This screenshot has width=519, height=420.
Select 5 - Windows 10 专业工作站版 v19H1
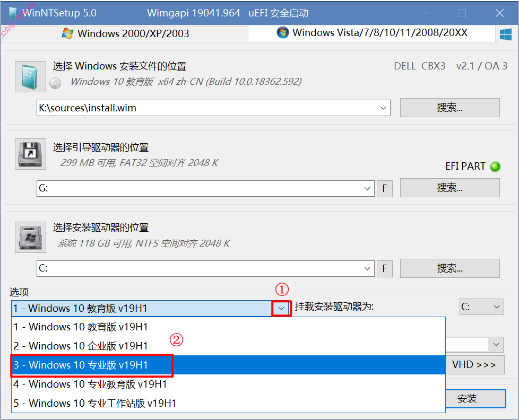tap(228, 403)
